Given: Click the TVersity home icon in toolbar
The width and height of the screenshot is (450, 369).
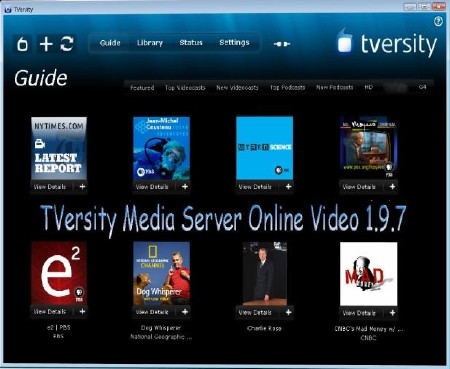Looking at the screenshot, I should 22,44.
